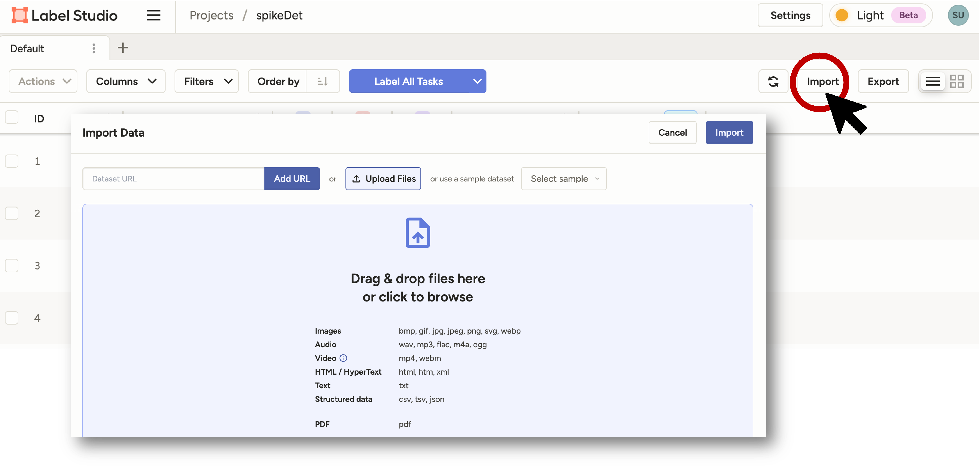
Task: Click the Video info icon
Action: click(343, 358)
